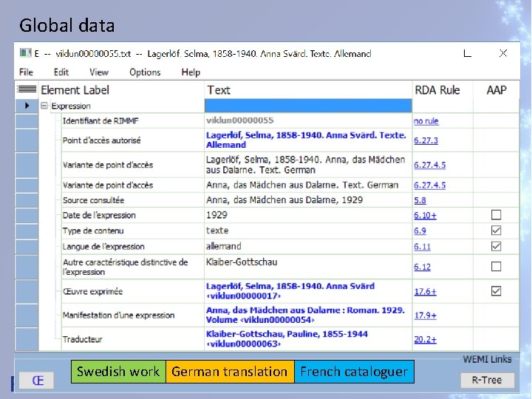532x399 pixels.
Task: Toggle AAP checkbox for Langue de l'expression
Action: click(x=496, y=246)
